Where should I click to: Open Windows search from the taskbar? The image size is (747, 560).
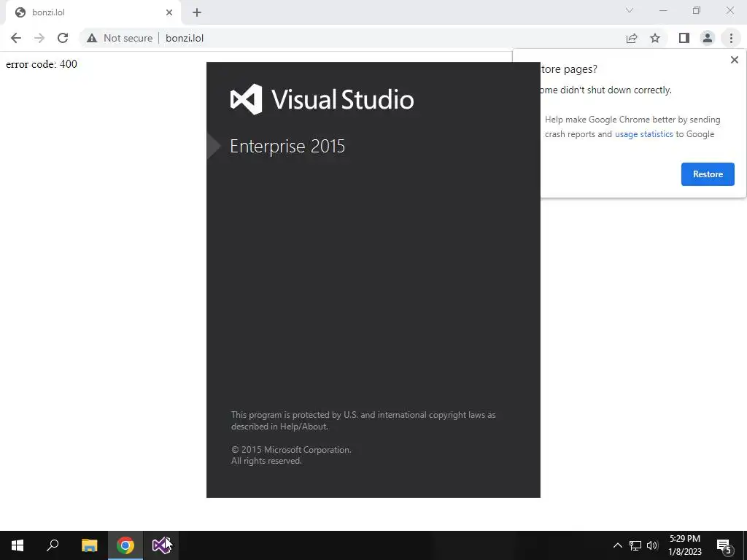pyautogui.click(x=53, y=545)
